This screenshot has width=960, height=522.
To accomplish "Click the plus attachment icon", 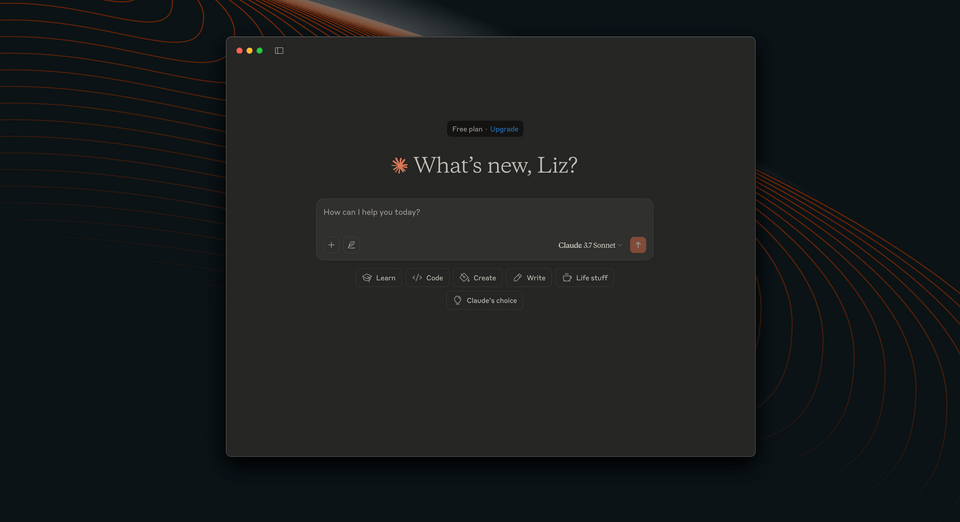I will pyautogui.click(x=331, y=245).
